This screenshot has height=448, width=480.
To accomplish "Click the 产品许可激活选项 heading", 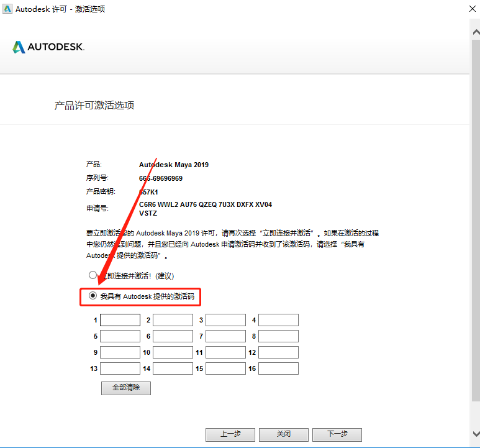I will [94, 106].
